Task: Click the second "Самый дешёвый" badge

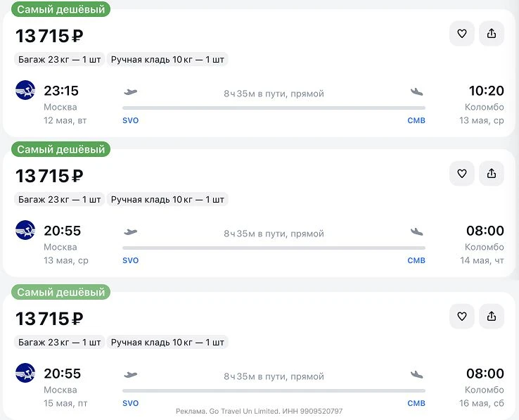Action: coord(60,149)
